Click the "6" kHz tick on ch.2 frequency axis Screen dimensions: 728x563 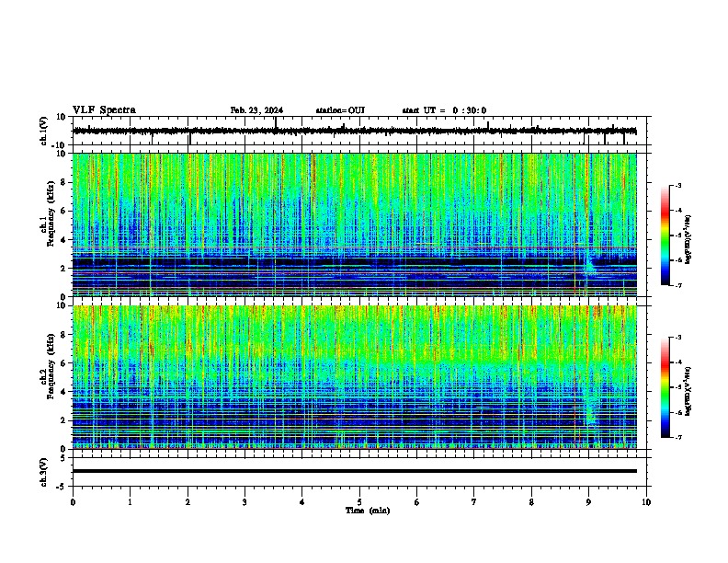pyautogui.click(x=64, y=363)
